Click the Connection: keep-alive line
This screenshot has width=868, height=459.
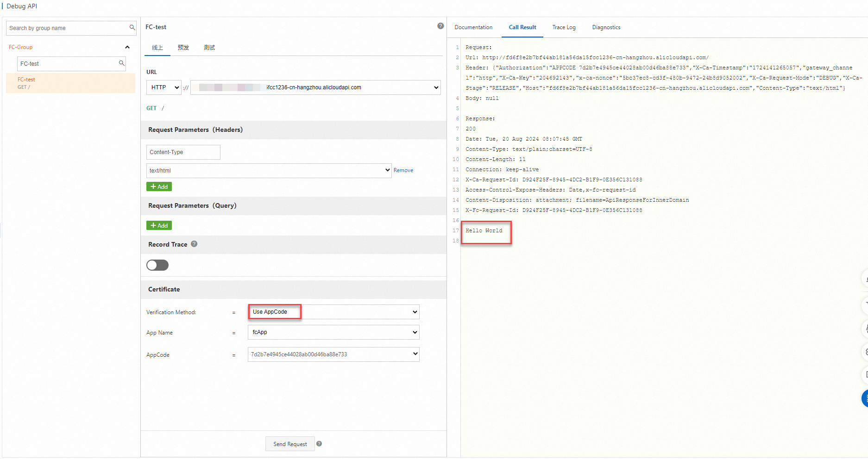point(502,169)
